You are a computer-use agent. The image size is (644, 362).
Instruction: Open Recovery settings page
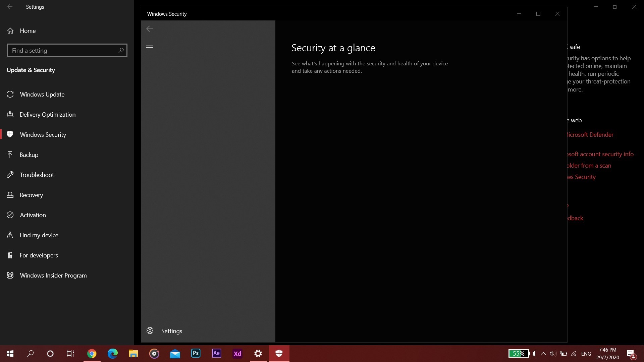coord(67,195)
